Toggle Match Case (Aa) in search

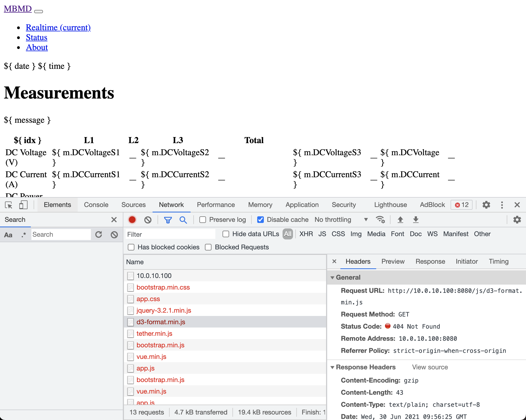pyautogui.click(x=8, y=235)
